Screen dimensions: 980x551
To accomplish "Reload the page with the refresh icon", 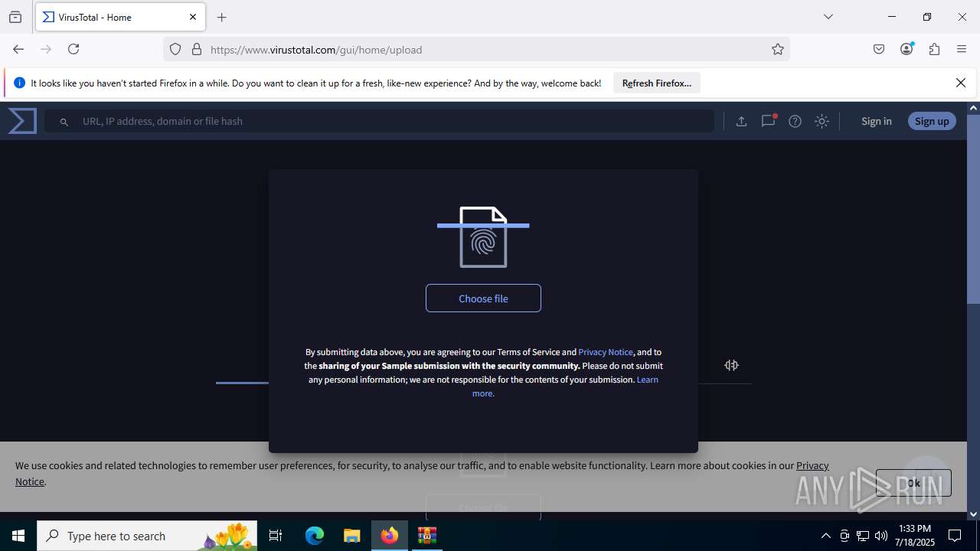I will point(73,49).
